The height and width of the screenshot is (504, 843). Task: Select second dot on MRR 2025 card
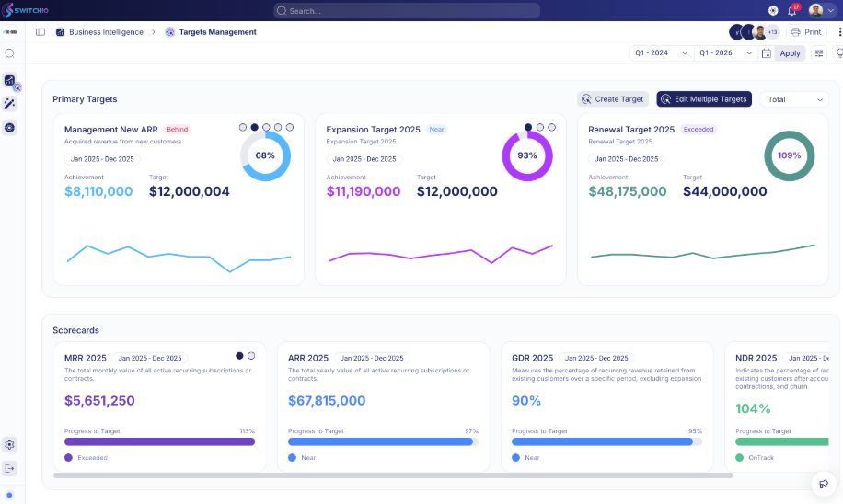tap(251, 355)
